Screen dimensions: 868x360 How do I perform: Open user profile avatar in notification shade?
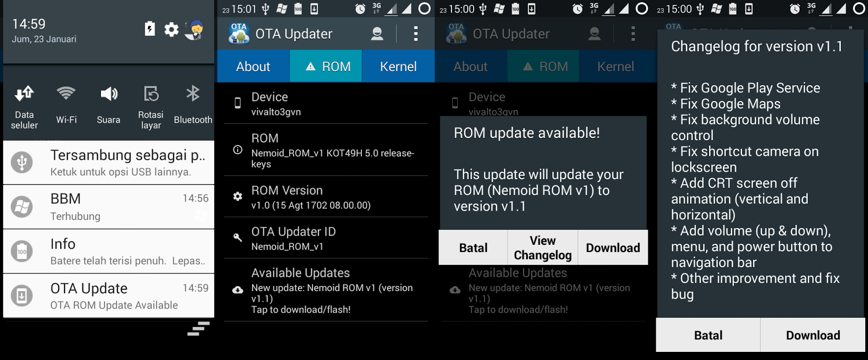(194, 30)
